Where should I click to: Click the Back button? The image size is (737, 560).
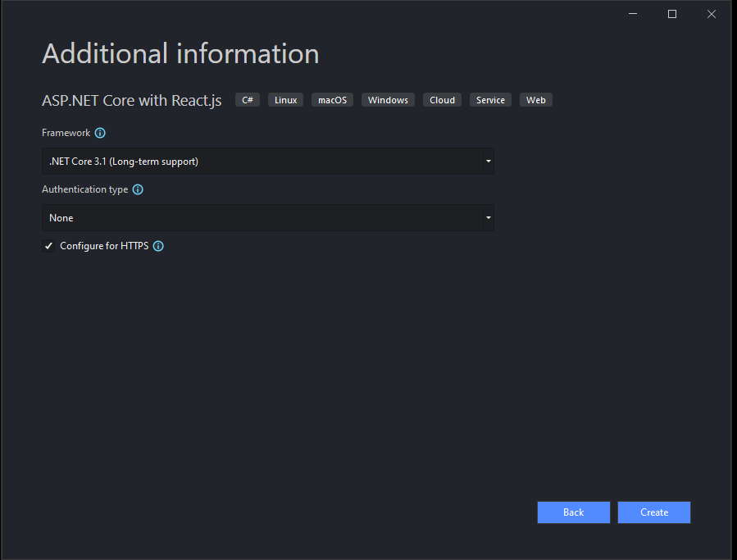573,512
